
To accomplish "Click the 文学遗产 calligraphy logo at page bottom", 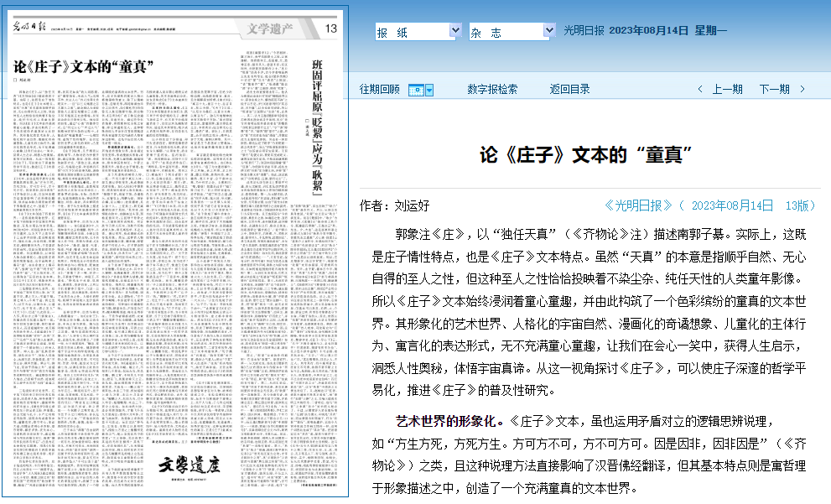I will (190, 465).
